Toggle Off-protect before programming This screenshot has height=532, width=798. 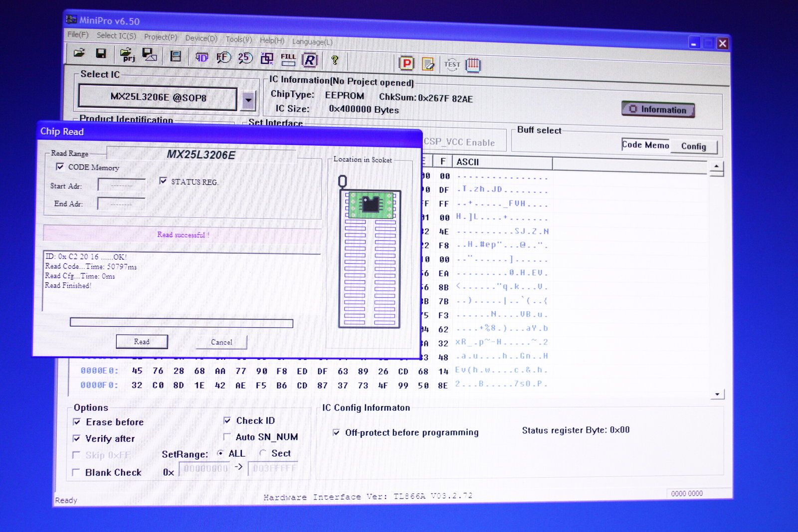coord(336,432)
